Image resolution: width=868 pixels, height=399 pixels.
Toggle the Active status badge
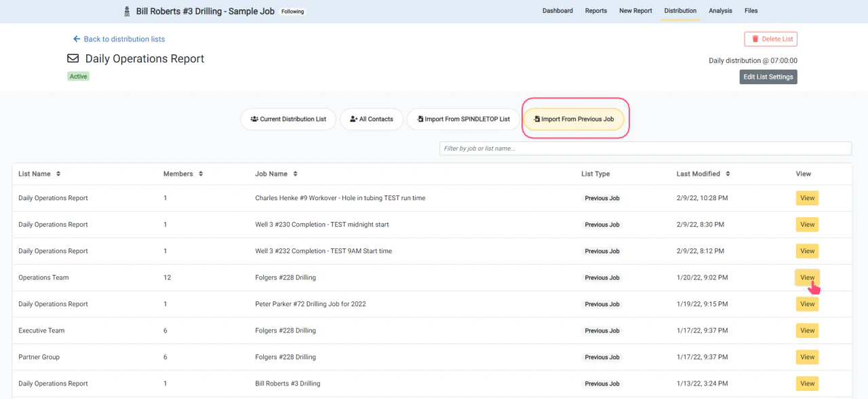tap(78, 76)
